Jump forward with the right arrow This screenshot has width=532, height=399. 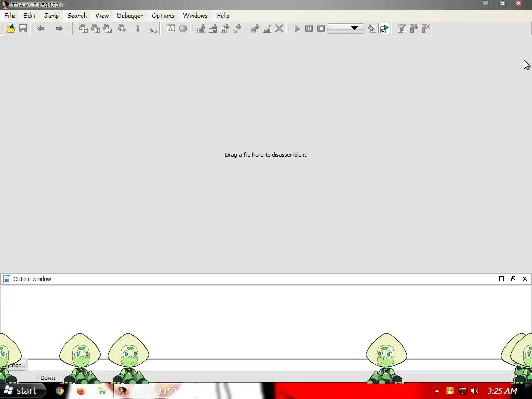pyautogui.click(x=59, y=29)
